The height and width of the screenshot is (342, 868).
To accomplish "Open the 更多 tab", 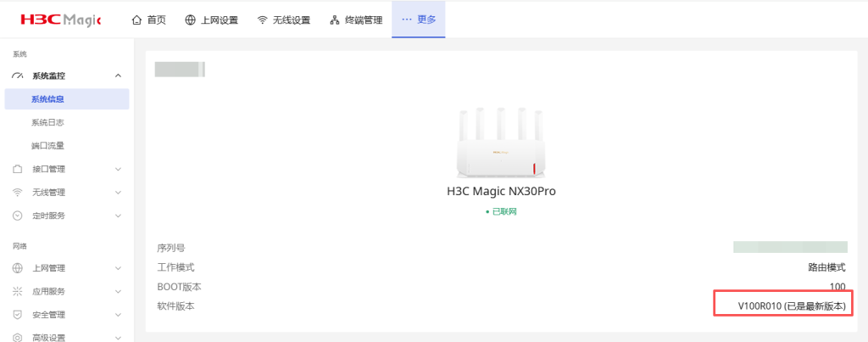I will pos(419,20).
